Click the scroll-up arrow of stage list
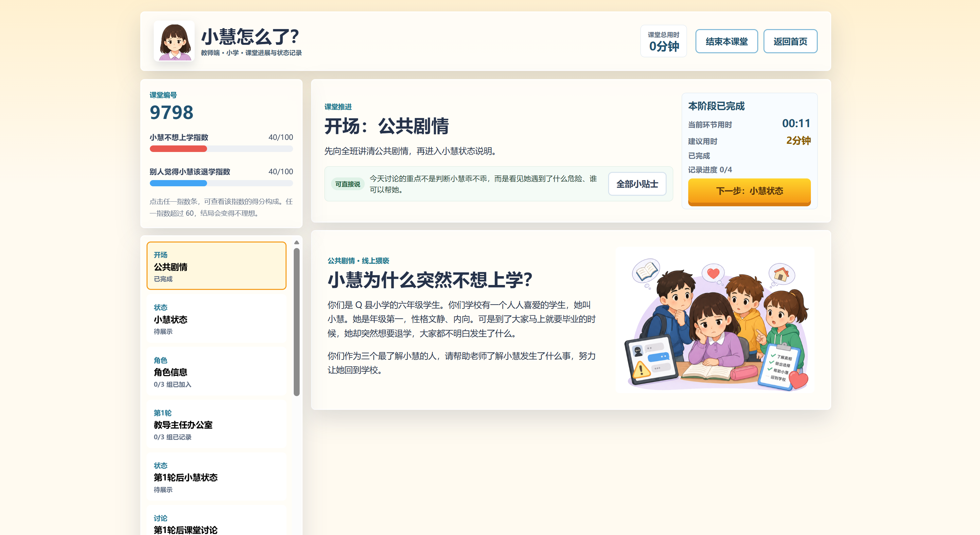Image resolution: width=980 pixels, height=535 pixels. tap(297, 242)
